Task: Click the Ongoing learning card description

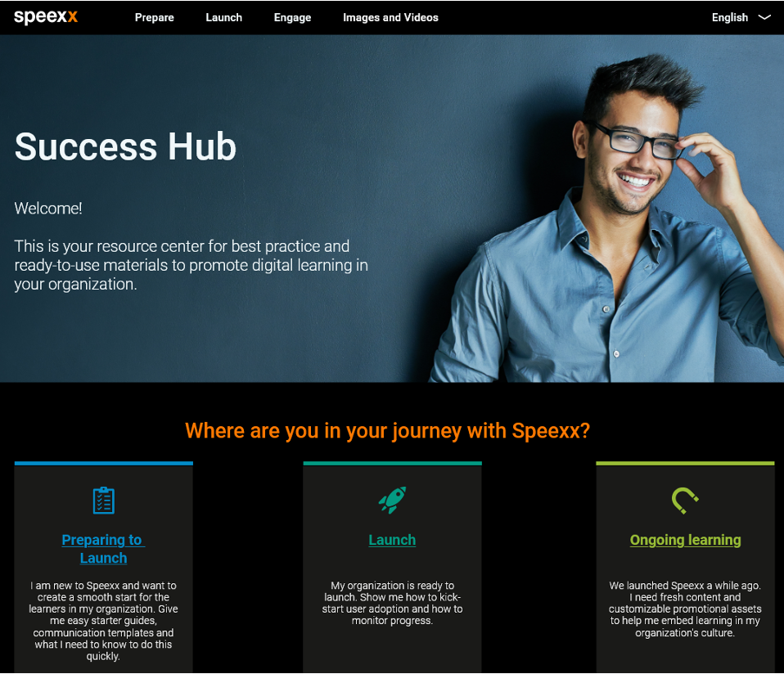Action: (685, 609)
